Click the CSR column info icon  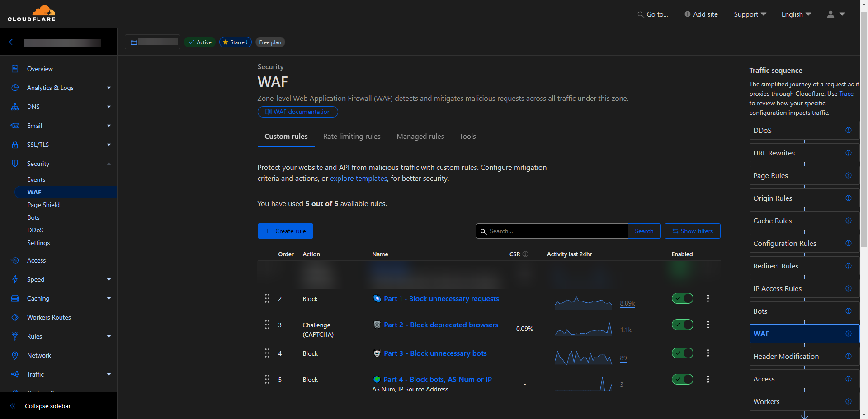point(525,254)
